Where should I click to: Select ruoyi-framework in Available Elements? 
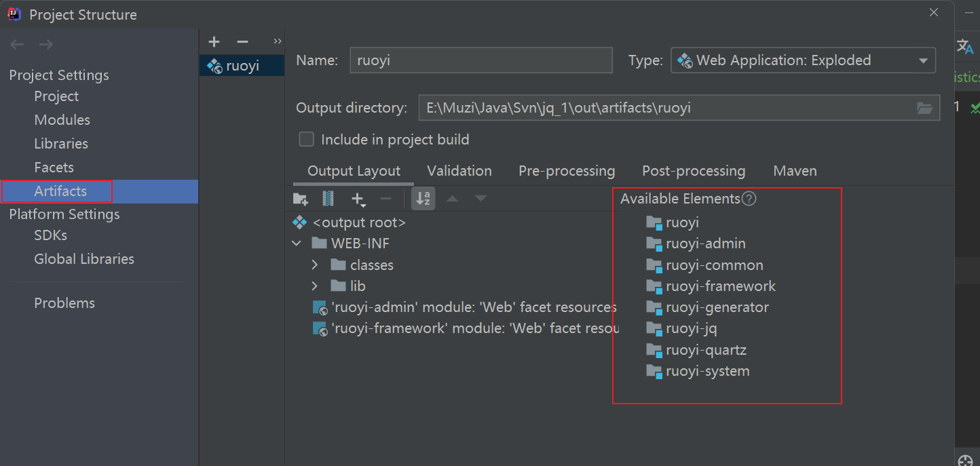pos(720,286)
